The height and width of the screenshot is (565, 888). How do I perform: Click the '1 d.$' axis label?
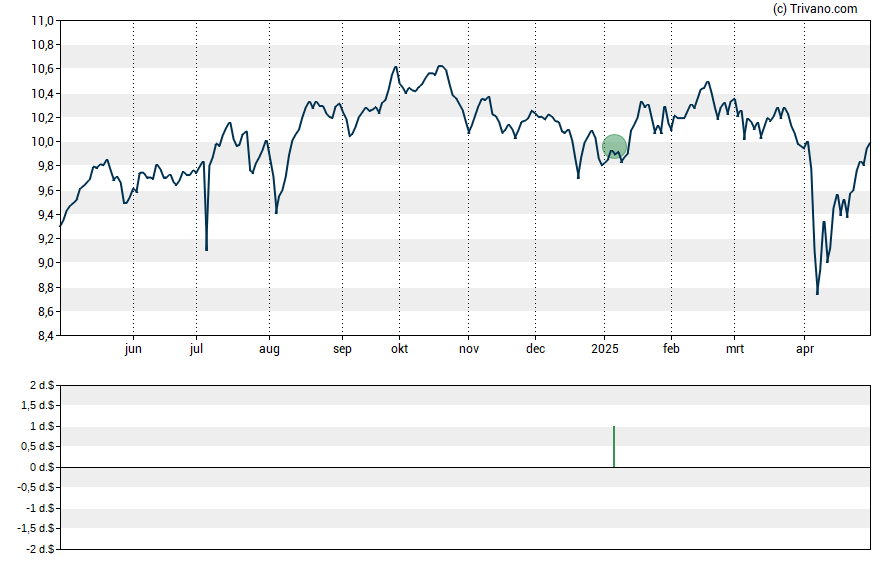[x=42, y=426]
